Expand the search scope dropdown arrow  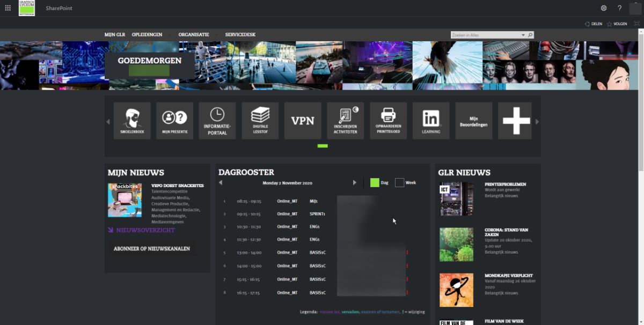click(523, 35)
